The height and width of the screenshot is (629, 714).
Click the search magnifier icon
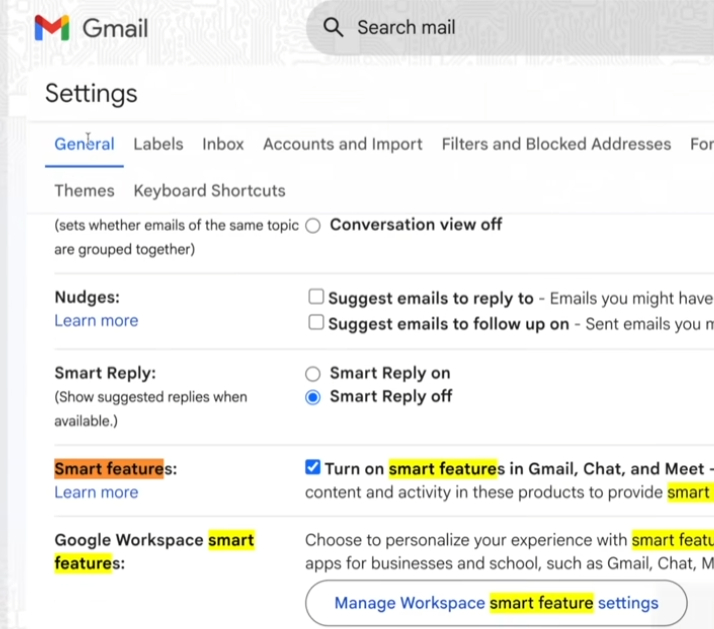click(334, 27)
